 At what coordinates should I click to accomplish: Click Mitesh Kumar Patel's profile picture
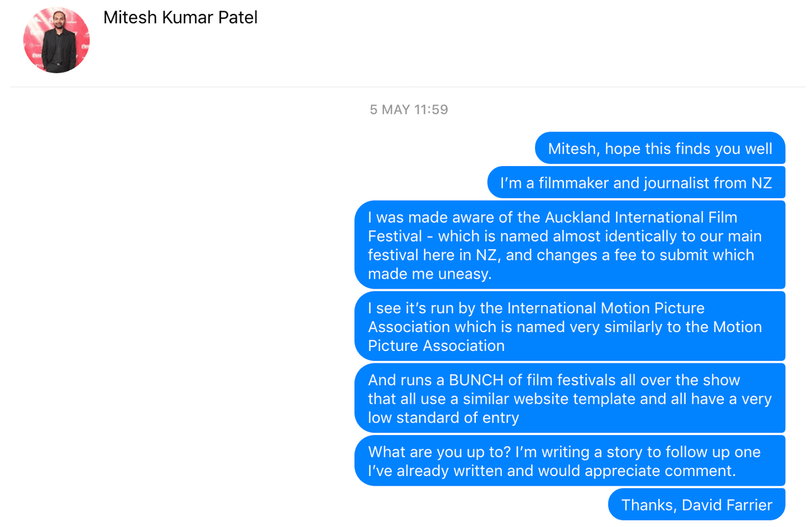pyautogui.click(x=56, y=40)
